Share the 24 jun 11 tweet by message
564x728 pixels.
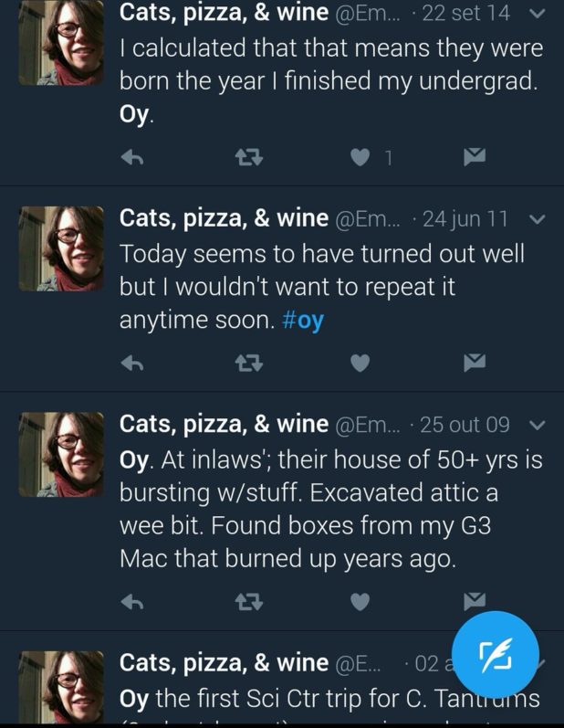pos(475,364)
